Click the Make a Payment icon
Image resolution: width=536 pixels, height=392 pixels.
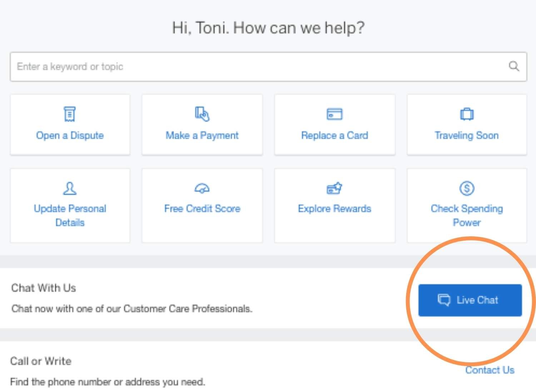click(x=202, y=114)
